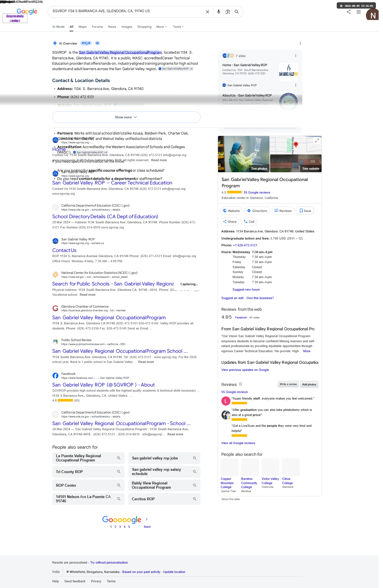Click the Write a review button
This screenshot has height=588, width=383.
[288, 384]
